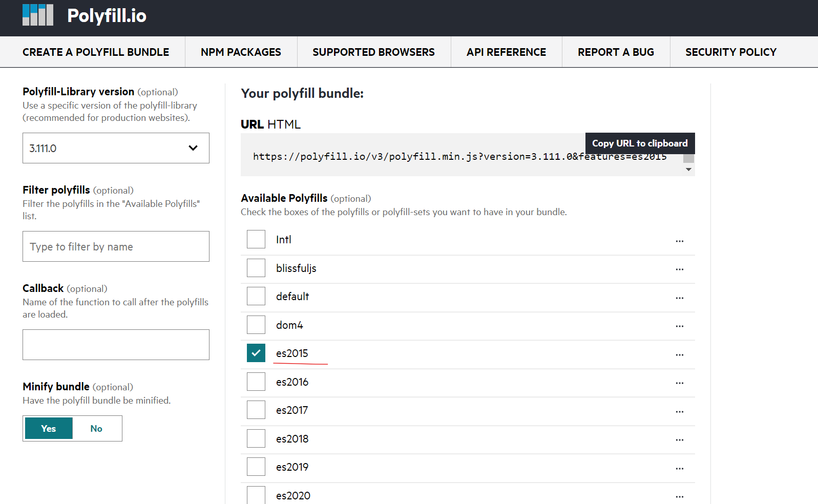
Task: Switch bundle output to HTML
Action: point(284,124)
